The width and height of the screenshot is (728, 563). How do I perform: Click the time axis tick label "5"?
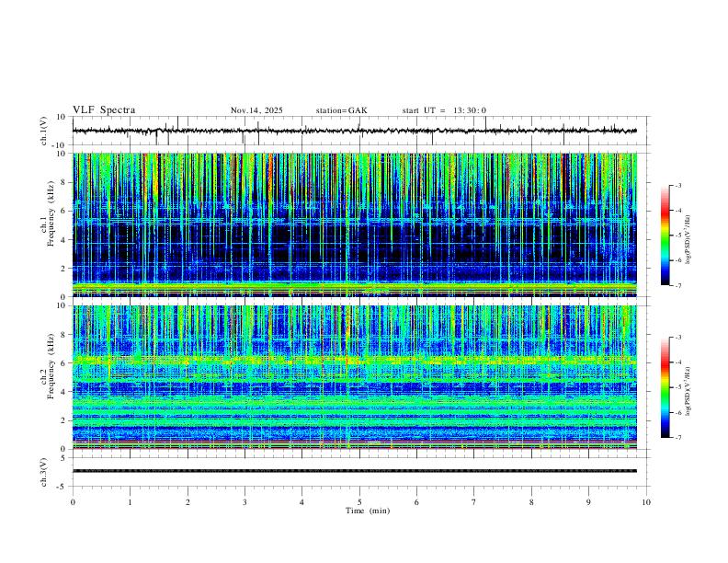(x=359, y=502)
